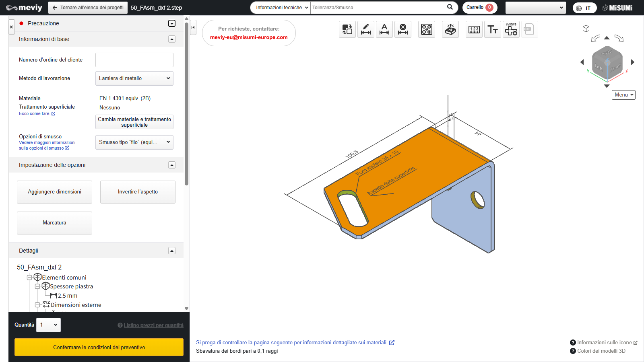The height and width of the screenshot is (362, 644).
Task: Open the Opzioni di smusso dropdown
Action: 134,142
